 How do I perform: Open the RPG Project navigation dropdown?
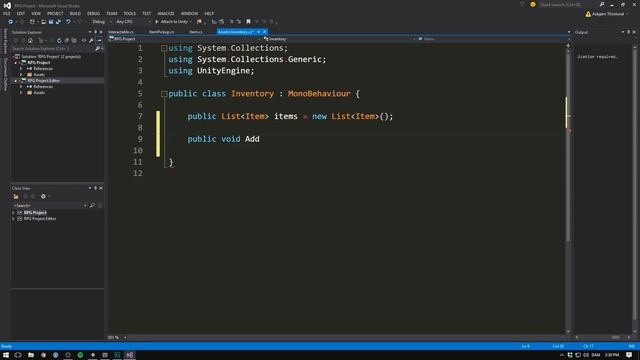tap(185, 39)
